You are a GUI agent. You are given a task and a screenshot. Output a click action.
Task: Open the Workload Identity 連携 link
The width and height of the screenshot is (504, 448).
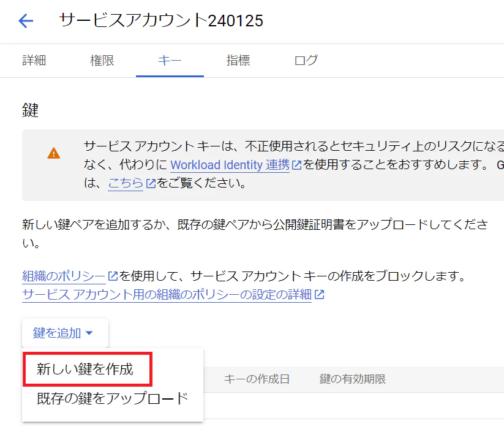pyautogui.click(x=230, y=165)
